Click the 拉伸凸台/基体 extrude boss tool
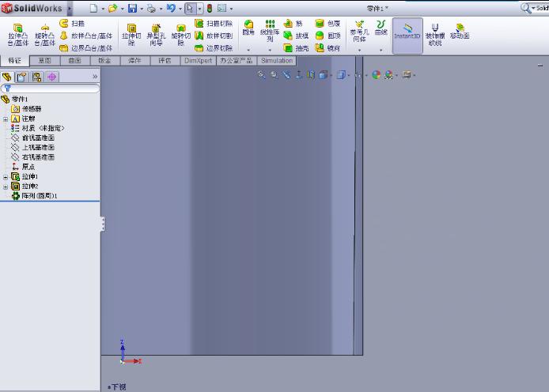This screenshot has height=392, width=549. [18, 35]
